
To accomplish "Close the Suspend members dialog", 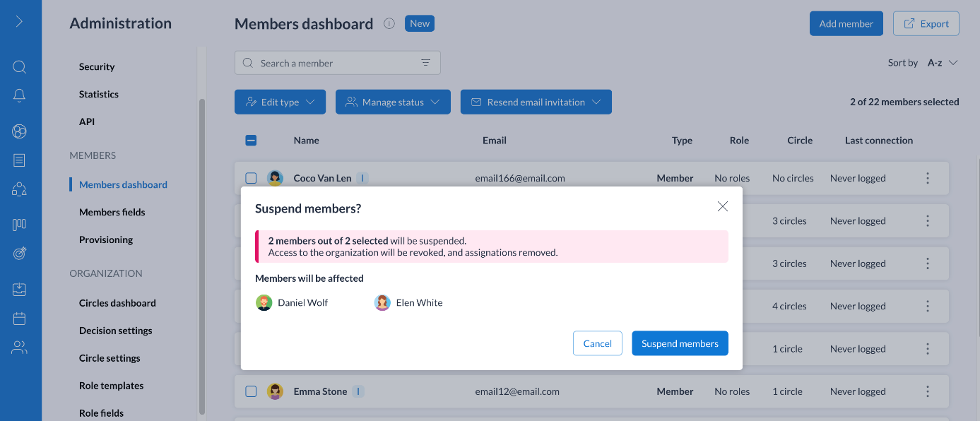I will tap(722, 206).
